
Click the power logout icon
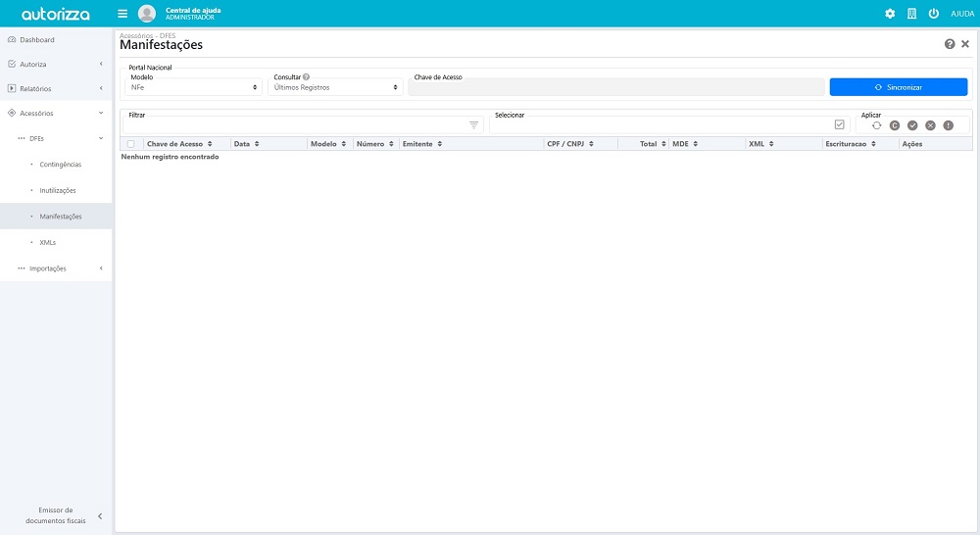tap(933, 14)
